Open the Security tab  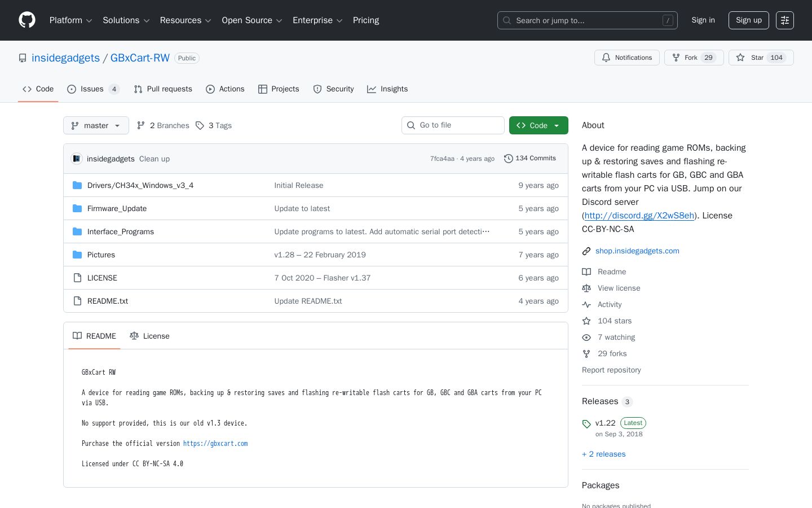333,89
